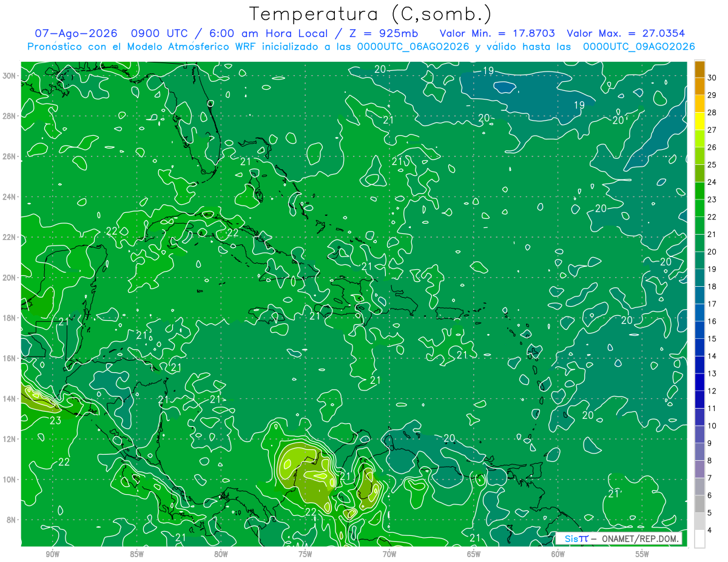This screenshot has height=562, width=728.
Task: Click the "16N" latitude axis label
Action: tap(10, 358)
